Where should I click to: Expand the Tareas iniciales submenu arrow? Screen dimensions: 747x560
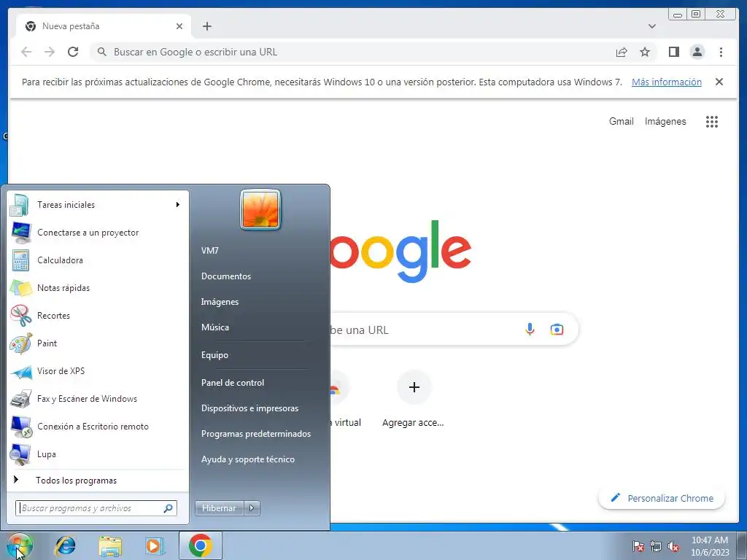178,205
